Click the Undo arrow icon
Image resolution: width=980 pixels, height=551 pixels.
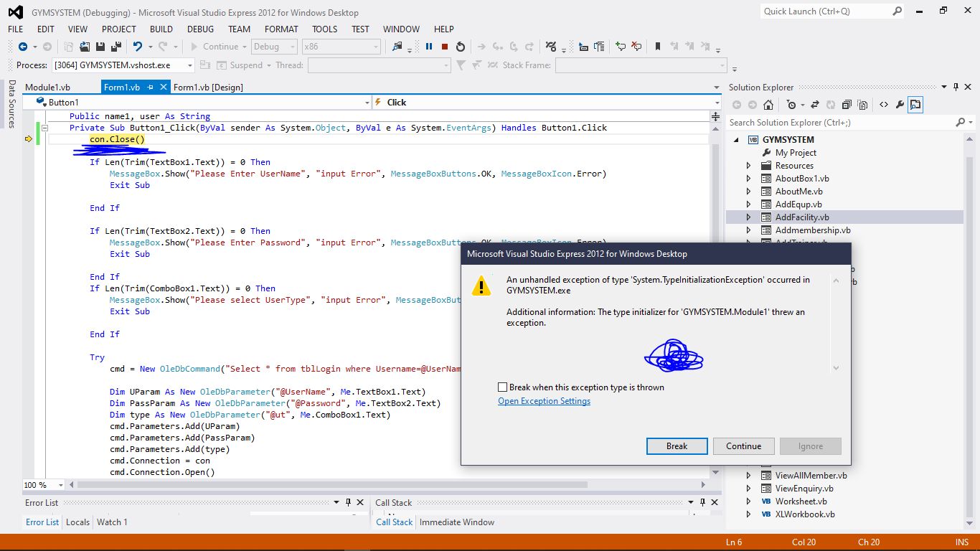click(137, 47)
